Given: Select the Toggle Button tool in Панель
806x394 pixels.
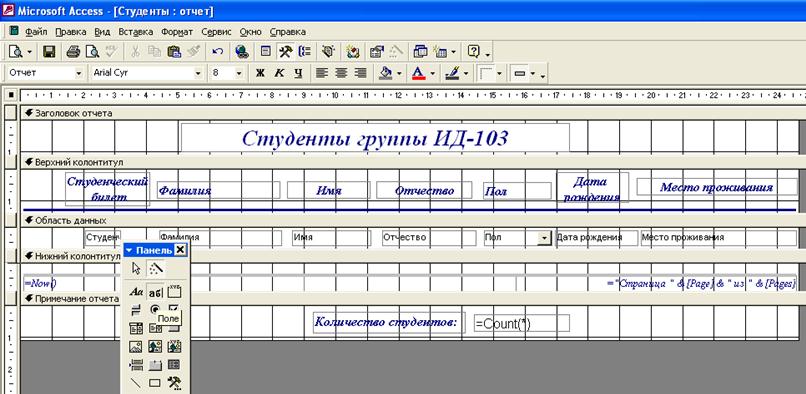Looking at the screenshot, I should point(136,310).
